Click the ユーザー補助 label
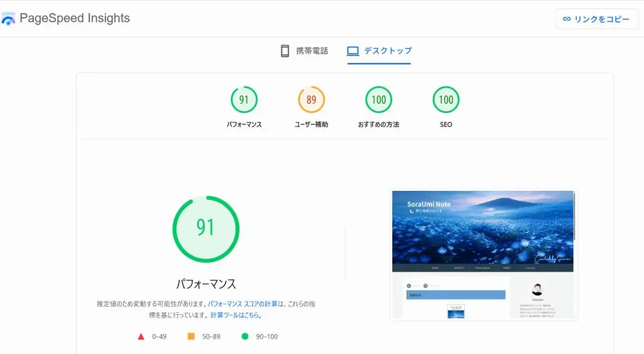The height and width of the screenshot is (354, 644). click(311, 124)
